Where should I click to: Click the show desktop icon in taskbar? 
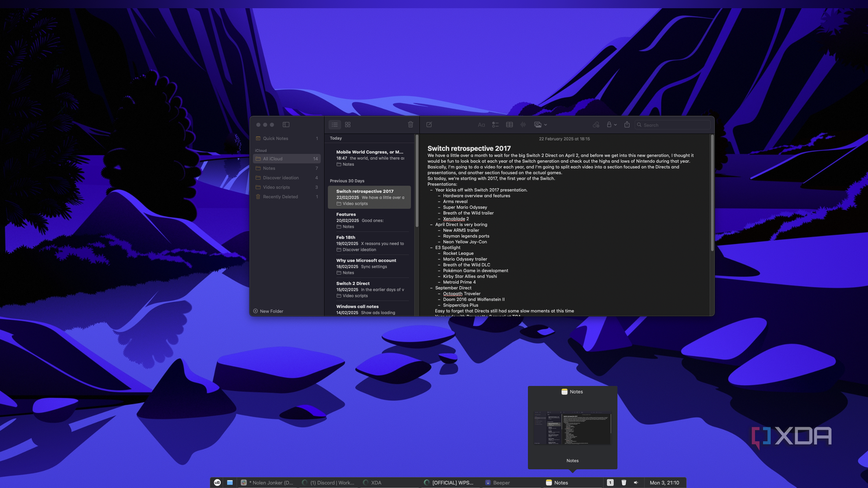[x=230, y=482]
